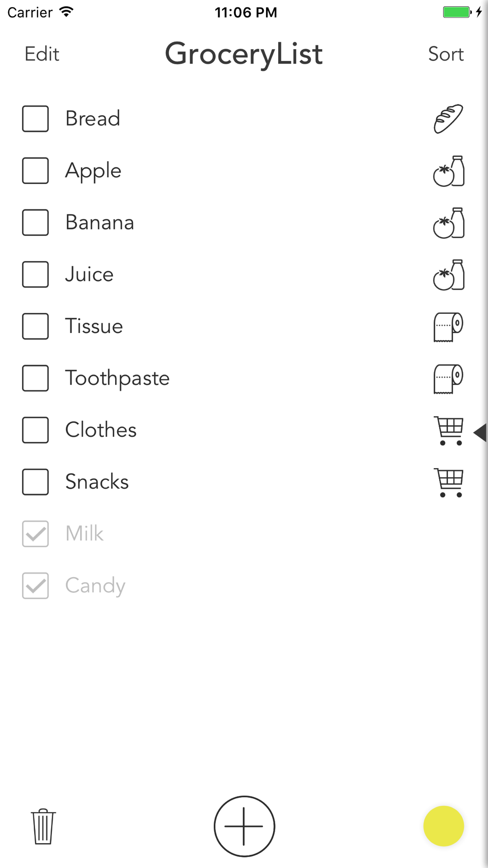Open the Sort options
The height and width of the screenshot is (868, 488).
[446, 54]
